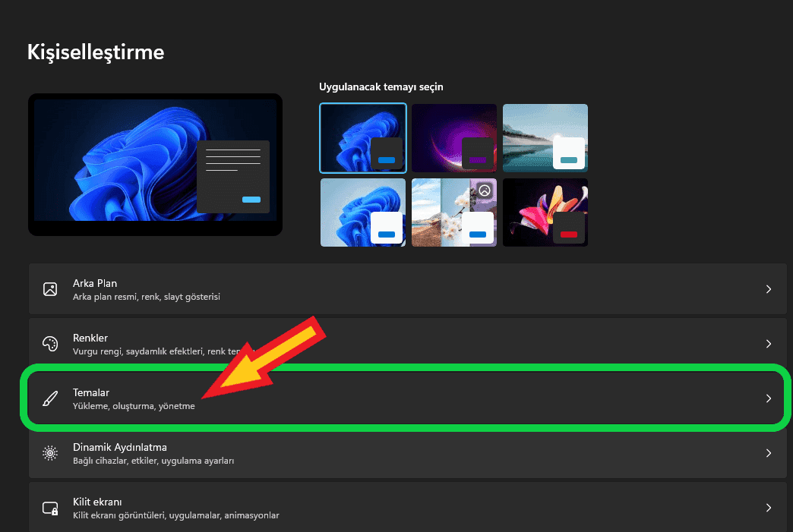Click the red accent swatch on flower theme

(x=568, y=235)
